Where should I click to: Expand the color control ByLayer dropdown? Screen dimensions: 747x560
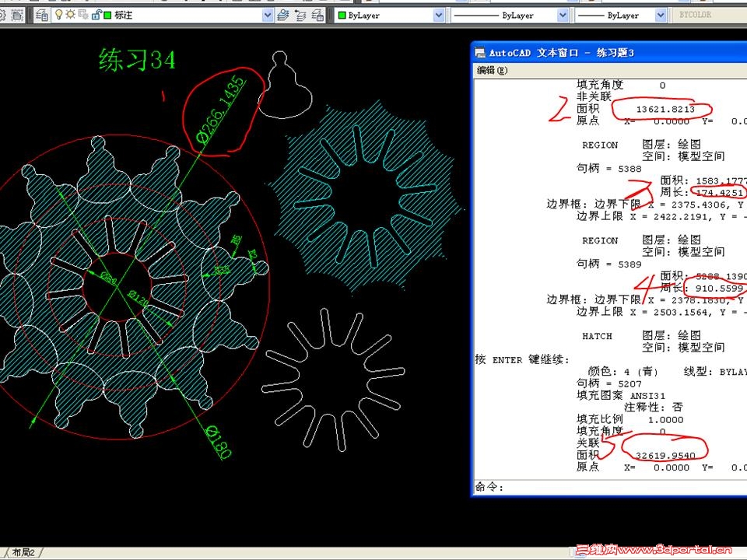tap(438, 16)
